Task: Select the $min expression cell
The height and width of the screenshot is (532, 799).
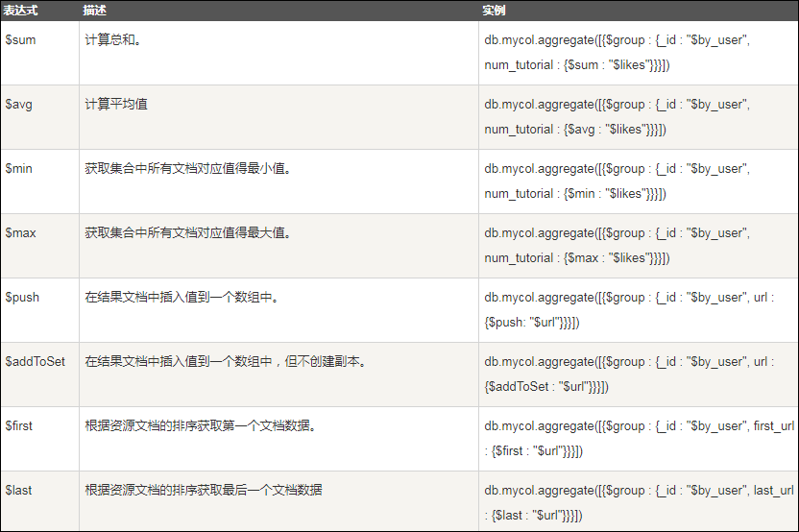Action: click(39, 181)
